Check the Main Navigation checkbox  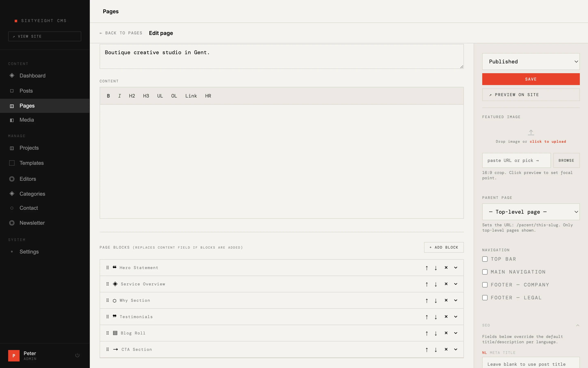(x=485, y=272)
